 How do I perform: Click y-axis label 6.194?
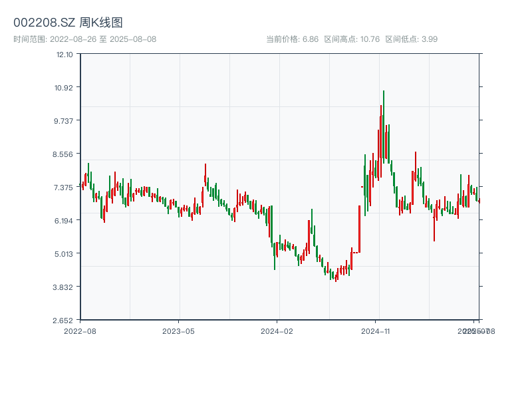coord(64,221)
